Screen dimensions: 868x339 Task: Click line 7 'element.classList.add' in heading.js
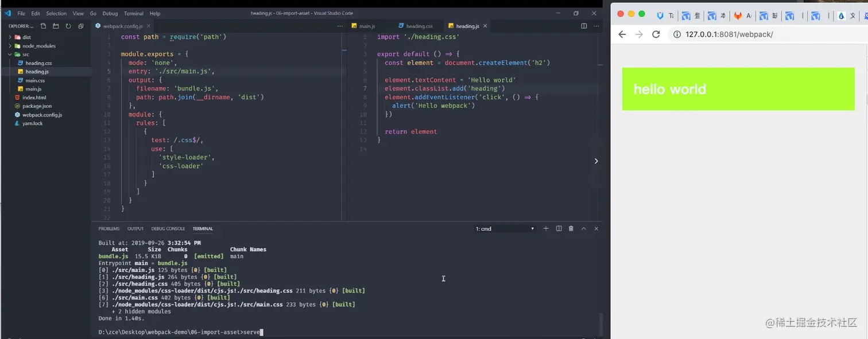click(x=444, y=88)
